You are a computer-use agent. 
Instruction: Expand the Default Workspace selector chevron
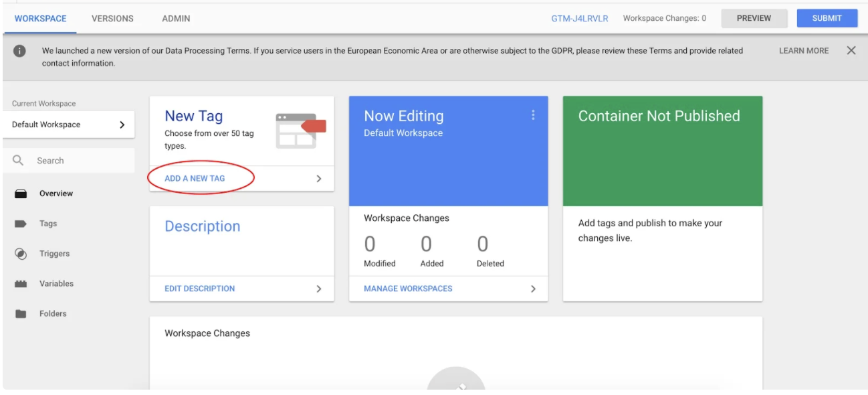pyautogui.click(x=122, y=125)
